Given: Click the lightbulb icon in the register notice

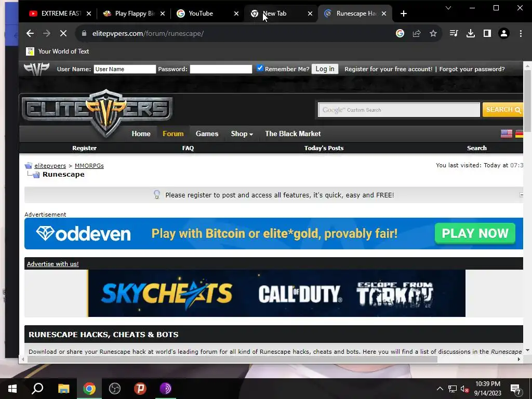Looking at the screenshot, I should (157, 194).
